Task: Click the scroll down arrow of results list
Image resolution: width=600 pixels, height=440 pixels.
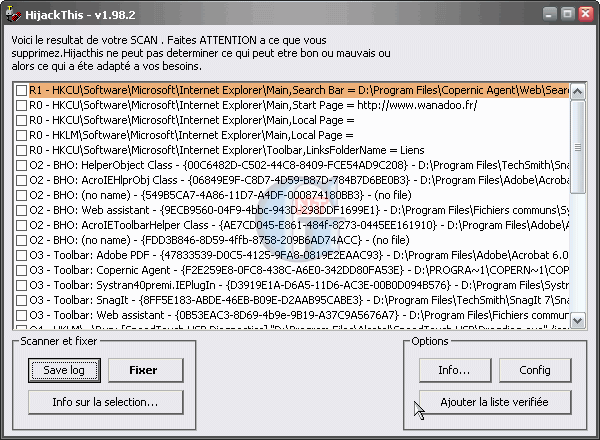Action: (577, 320)
